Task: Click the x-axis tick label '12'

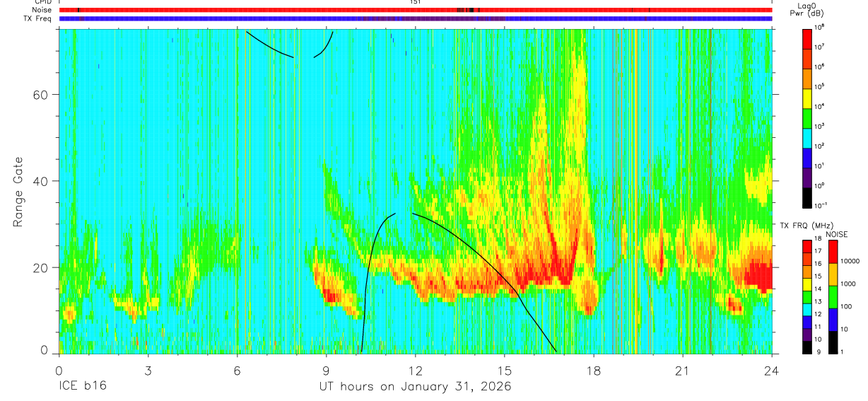Action: point(416,370)
